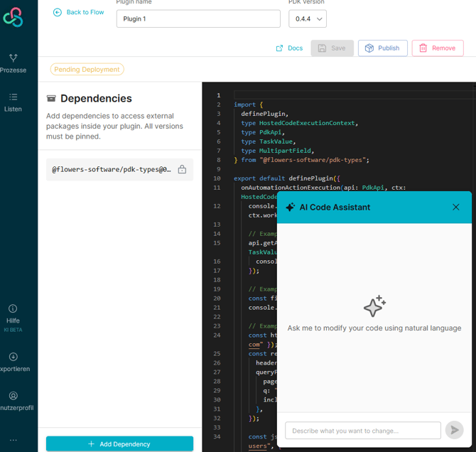
Task: Click the lock icon on pdk-types dependency
Action: (x=182, y=170)
